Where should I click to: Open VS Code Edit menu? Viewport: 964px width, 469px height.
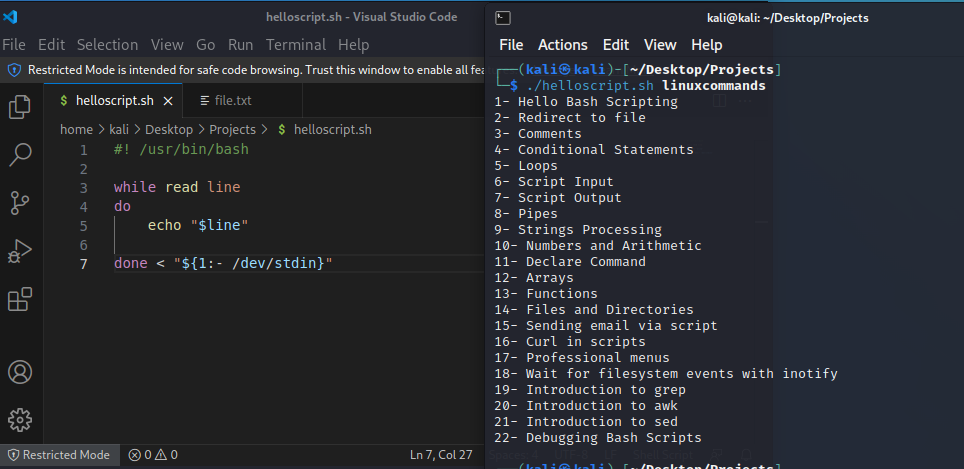click(x=52, y=45)
